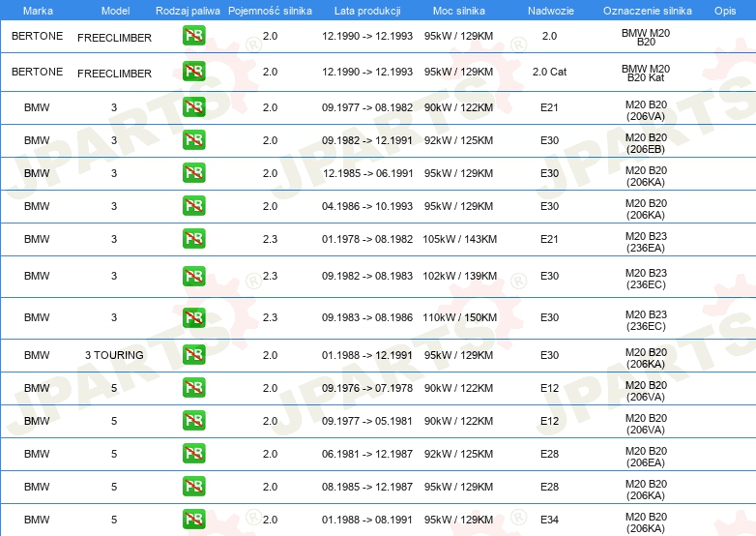The image size is (756, 536).
Task: Select the date range 01.1988 -> 08.1991
Action: pyautogui.click(x=367, y=520)
